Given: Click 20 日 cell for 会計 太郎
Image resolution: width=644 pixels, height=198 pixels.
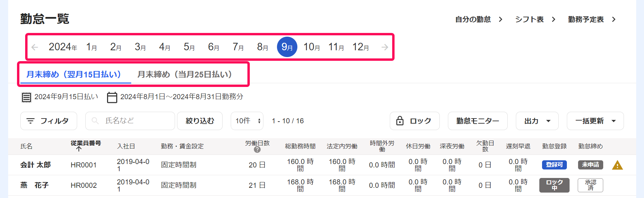Looking at the screenshot, I should tap(257, 165).
